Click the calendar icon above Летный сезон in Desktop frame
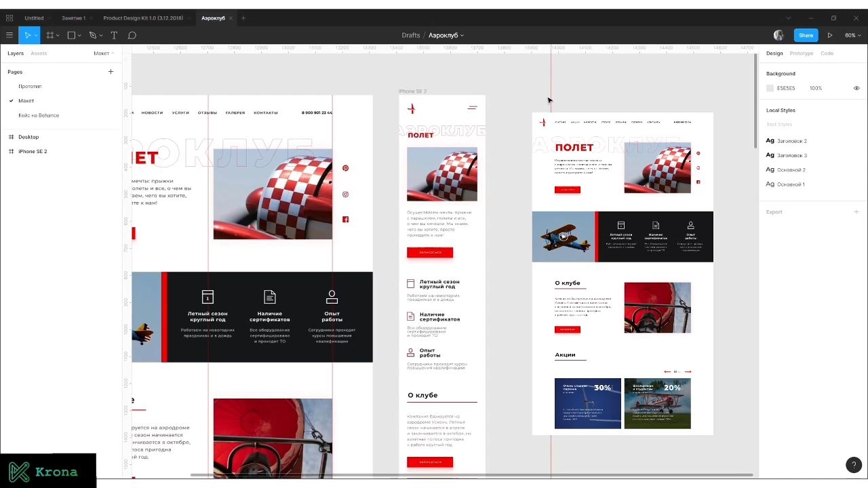The image size is (868, 488). [x=208, y=297]
